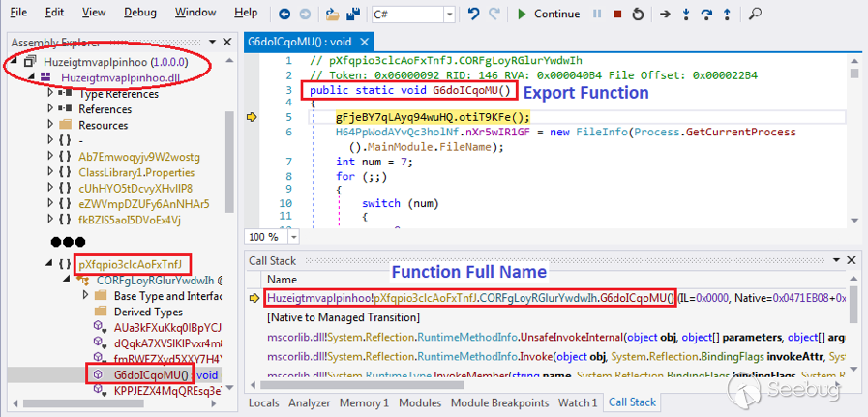Select the [Native to Managed Transition] frame

[344, 317]
